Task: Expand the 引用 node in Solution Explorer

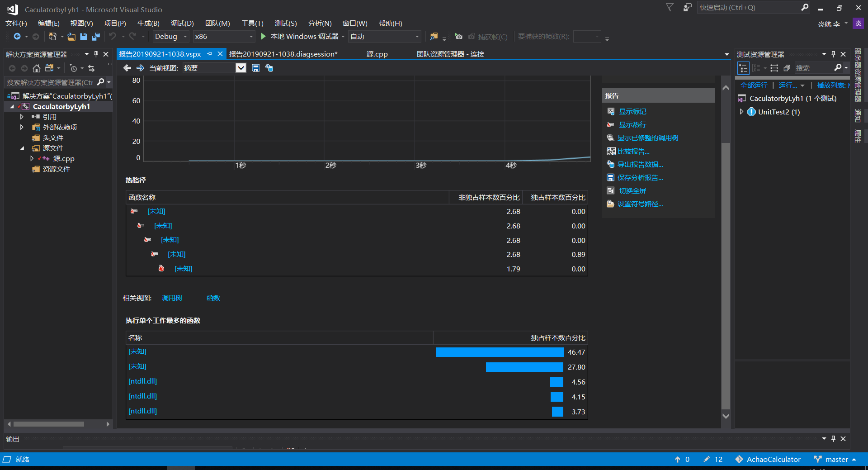Action: point(22,117)
